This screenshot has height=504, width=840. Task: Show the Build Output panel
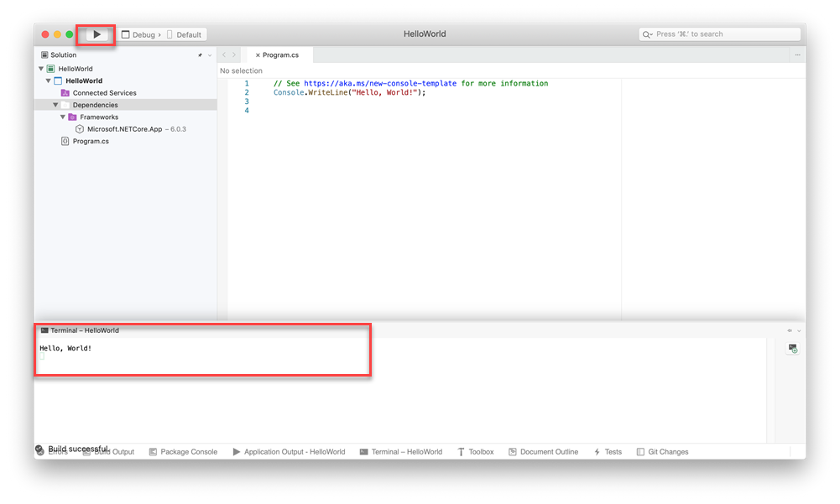112,451
